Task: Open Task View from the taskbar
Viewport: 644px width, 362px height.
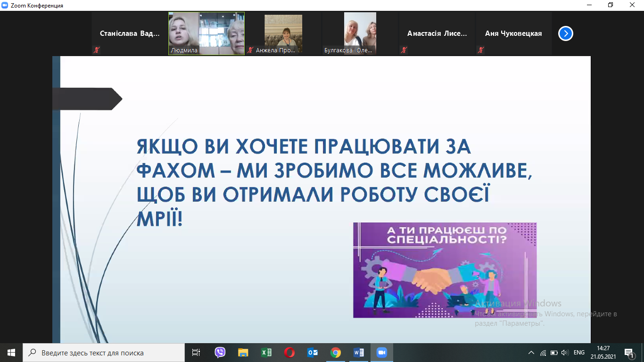Action: 196,353
